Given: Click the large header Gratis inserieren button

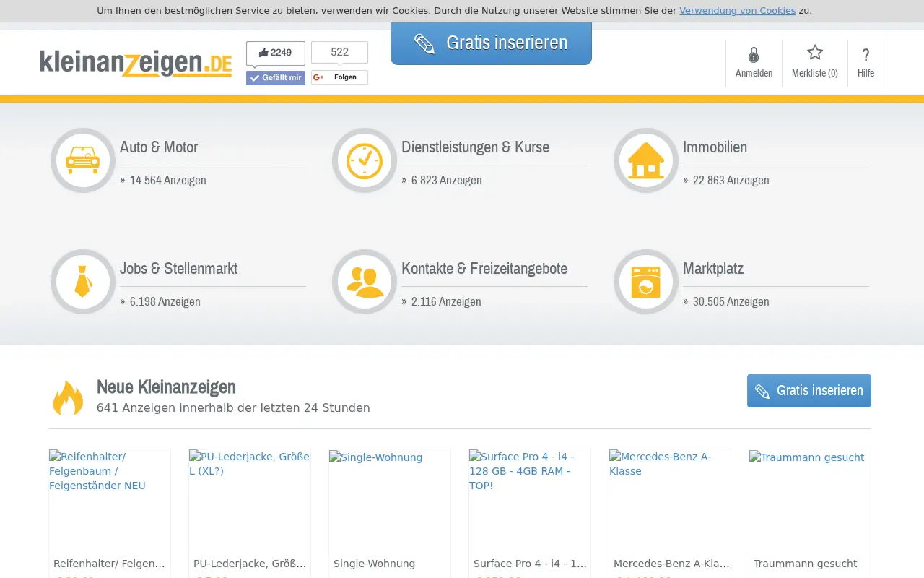Looking at the screenshot, I should tap(491, 43).
